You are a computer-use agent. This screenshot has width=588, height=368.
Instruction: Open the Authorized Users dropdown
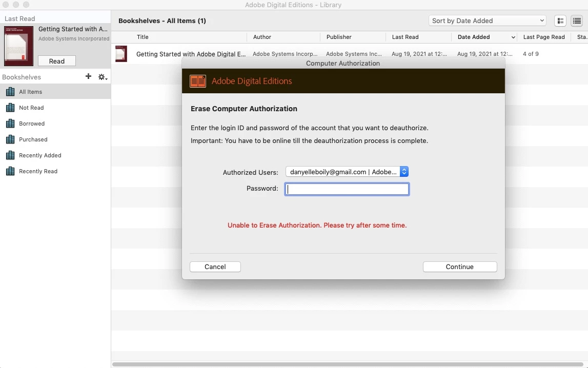click(x=347, y=172)
